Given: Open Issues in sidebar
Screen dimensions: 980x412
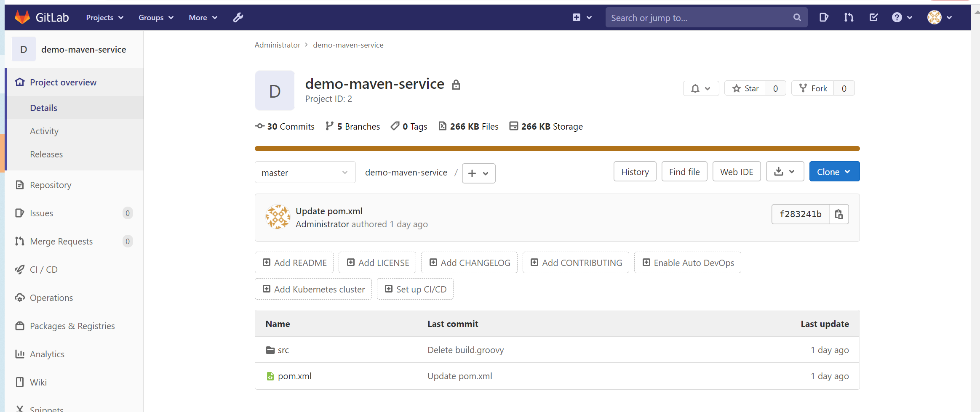Looking at the screenshot, I should (74, 213).
